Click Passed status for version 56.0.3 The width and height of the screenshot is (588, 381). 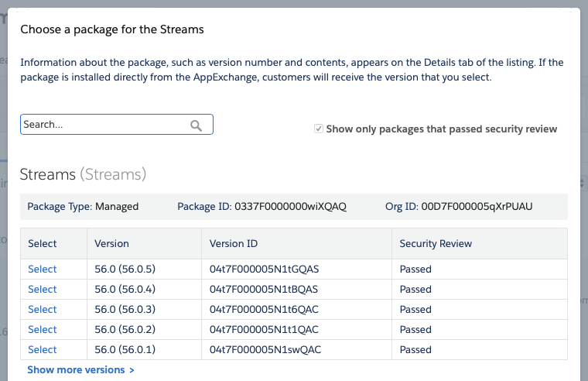pos(415,309)
